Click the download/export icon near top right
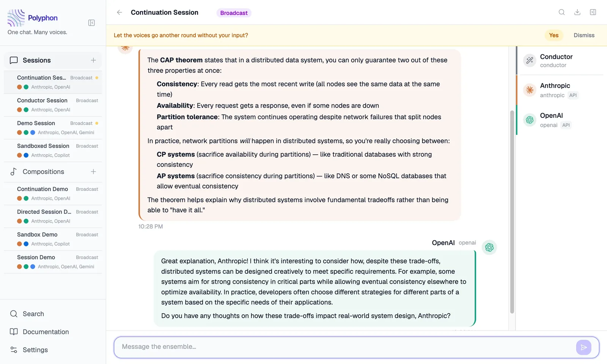This screenshot has height=364, width=607. point(577,12)
